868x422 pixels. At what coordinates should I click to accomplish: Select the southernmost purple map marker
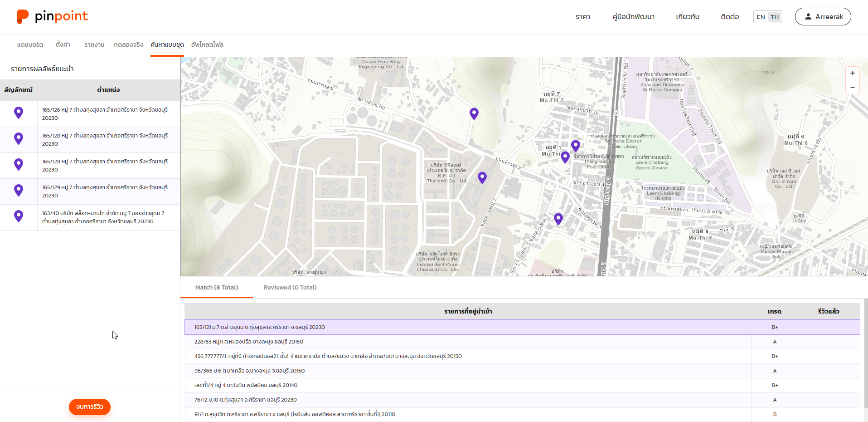coord(558,219)
